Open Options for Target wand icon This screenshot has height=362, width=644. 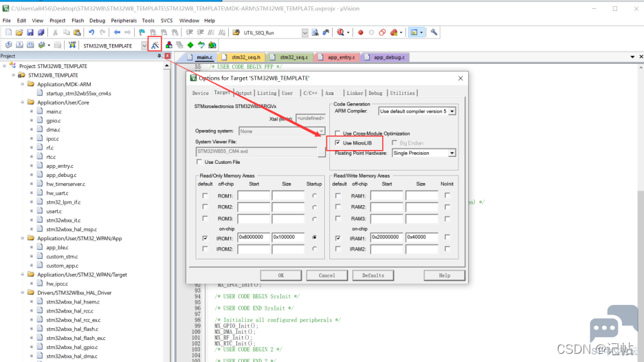pos(155,45)
